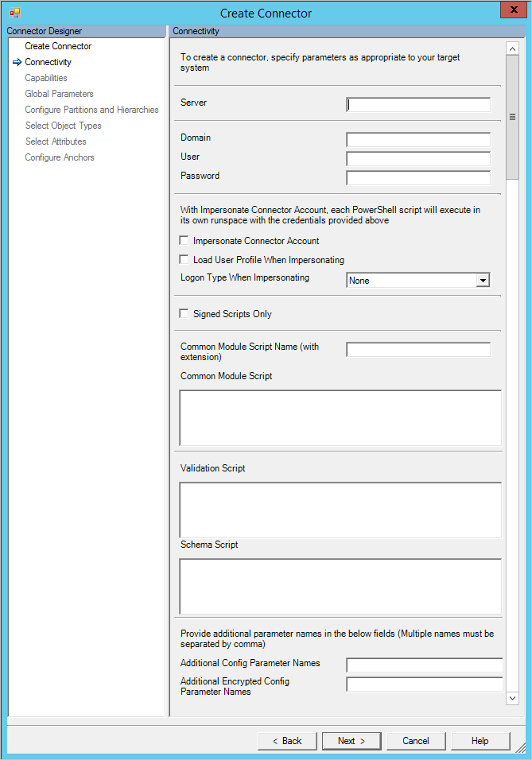The height and width of the screenshot is (760, 532).
Task: Click inside the Common Module Script box
Action: click(x=340, y=418)
